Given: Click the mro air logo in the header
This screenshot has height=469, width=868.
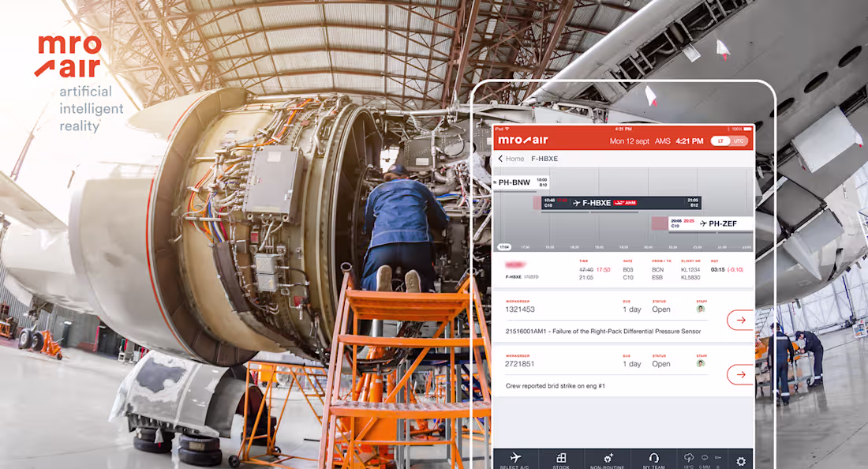Looking at the screenshot, I should pyautogui.click(x=523, y=140).
